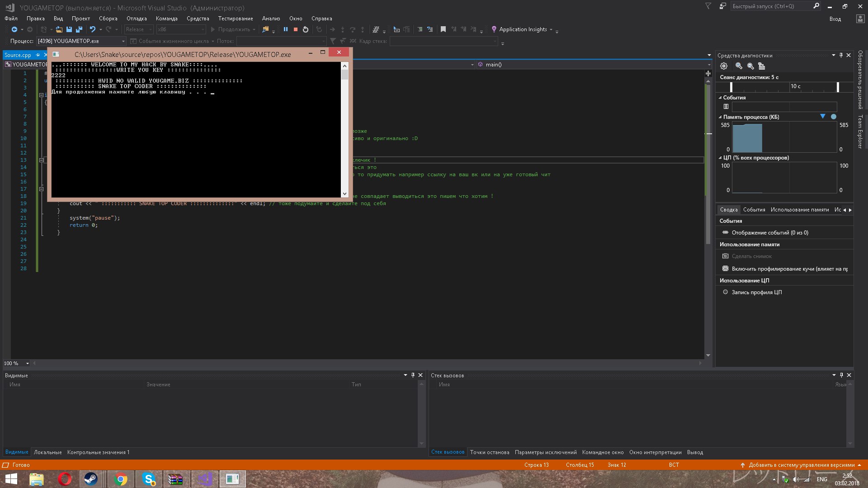Image resolution: width=868 pixels, height=488 pixels.
Task: Toggle the bookmark icon in the toolbar
Action: [443, 29]
